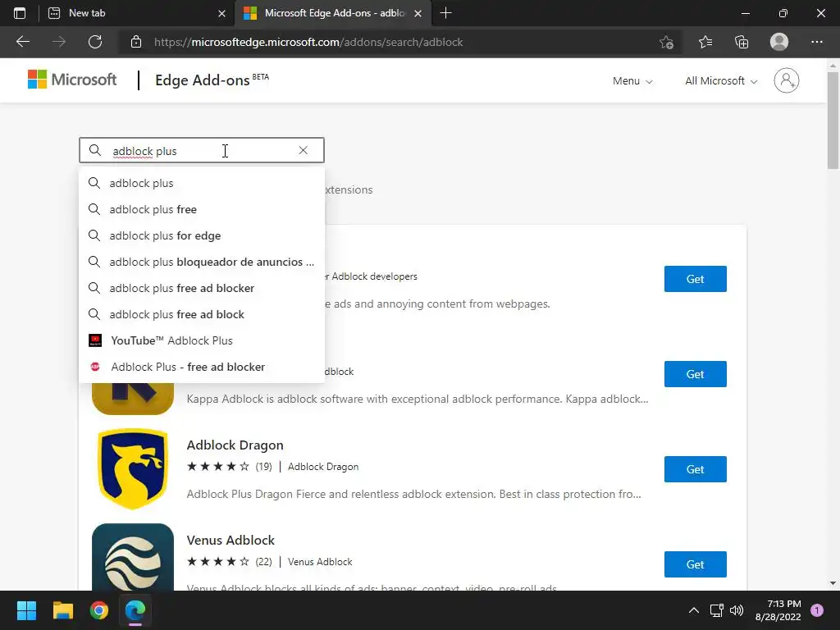
Task: Open the Venus Adblock title link
Action: 231,540
